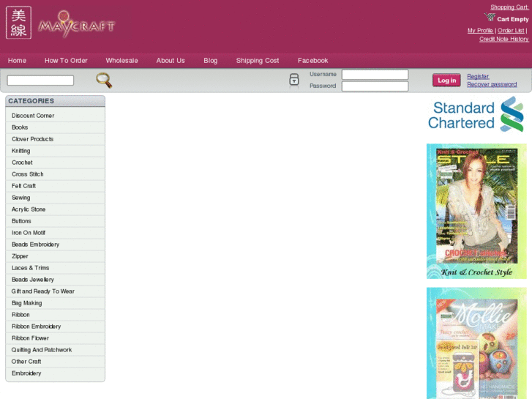Screen dimensions: 532x399
Task: Select the Ribbon Embroidery category
Action: (x=56, y=327)
